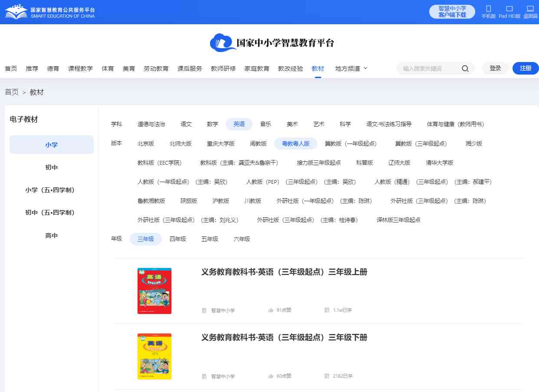Click the 智慧中小学 source icon for 三年级上册
This screenshot has height=392, width=539.
pyautogui.click(x=204, y=310)
